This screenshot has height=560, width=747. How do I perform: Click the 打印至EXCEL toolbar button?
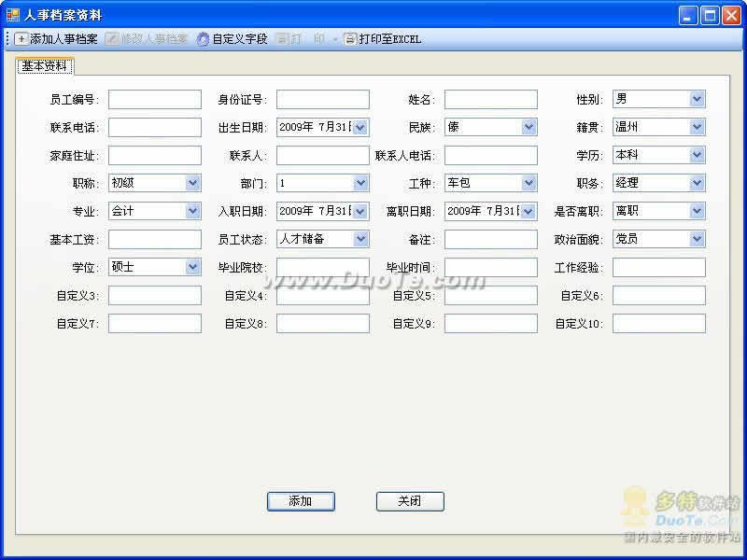click(383, 39)
